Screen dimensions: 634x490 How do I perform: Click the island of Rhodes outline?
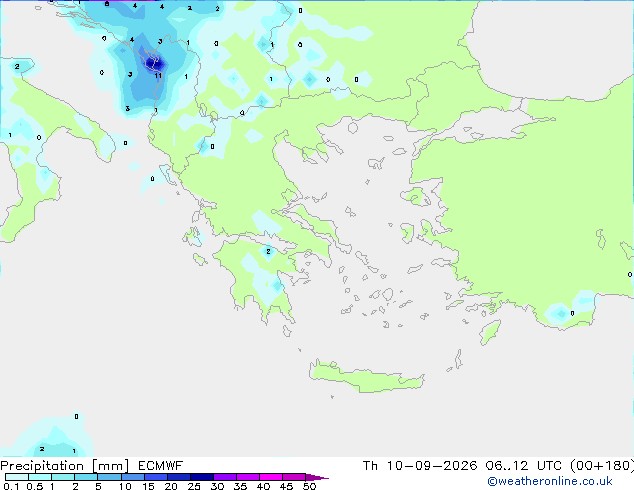(490, 332)
